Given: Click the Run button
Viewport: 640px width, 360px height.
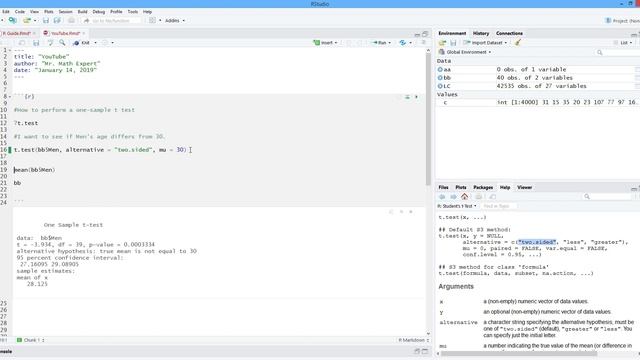Looking at the screenshot, I should (x=379, y=42).
